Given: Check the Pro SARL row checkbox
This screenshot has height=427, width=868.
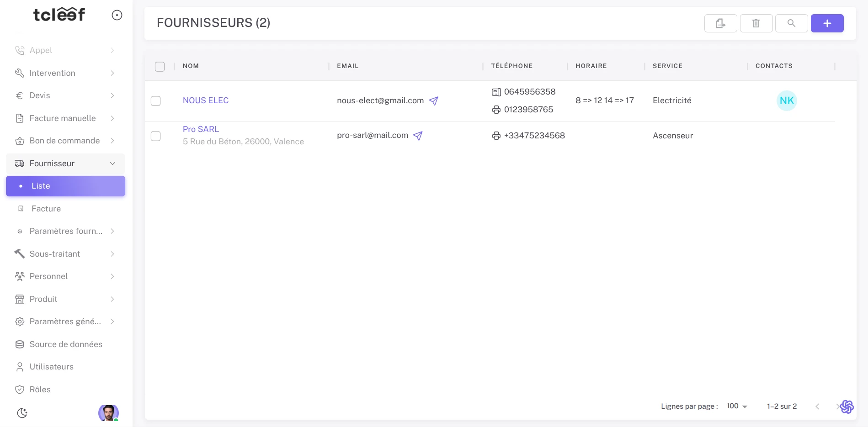Looking at the screenshot, I should coord(156,136).
